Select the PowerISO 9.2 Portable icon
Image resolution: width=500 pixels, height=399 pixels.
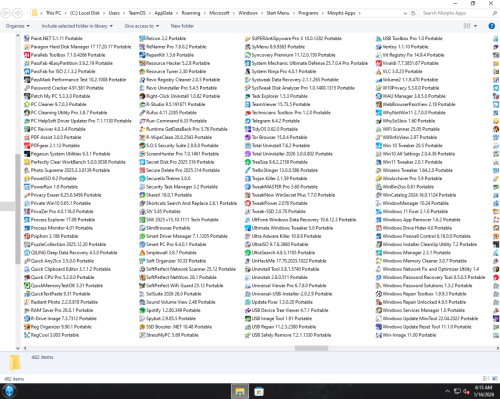click(x=27, y=179)
